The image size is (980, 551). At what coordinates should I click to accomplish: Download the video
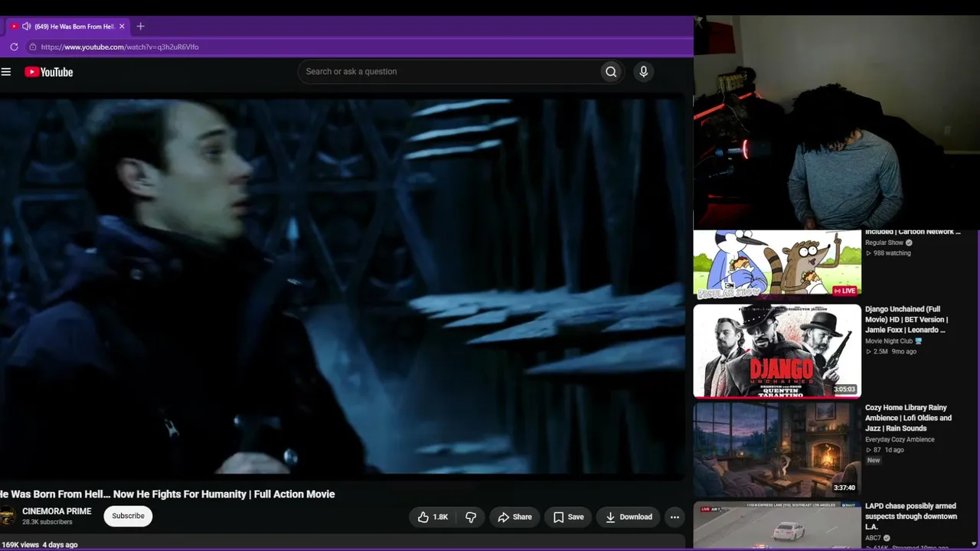(629, 517)
